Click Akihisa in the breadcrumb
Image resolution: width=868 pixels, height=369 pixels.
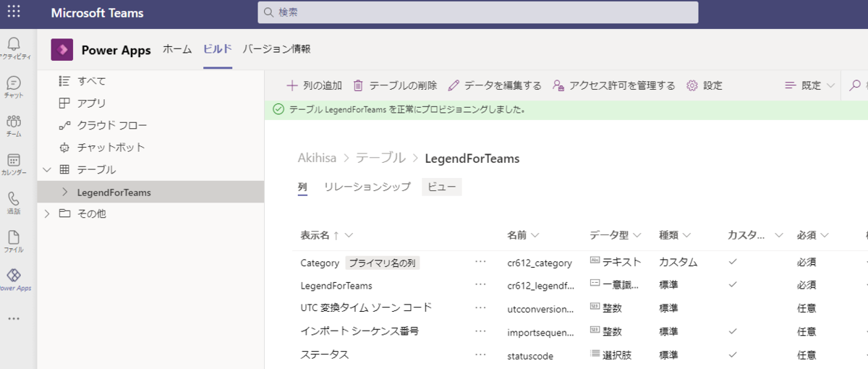pos(318,158)
